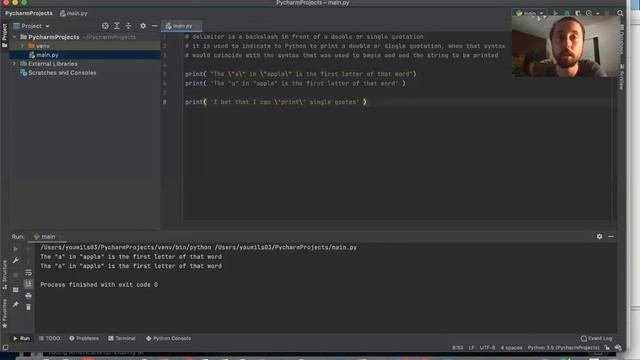Click line 8 print statement in editor
The height and width of the screenshot is (360, 640).
[x=276, y=102]
